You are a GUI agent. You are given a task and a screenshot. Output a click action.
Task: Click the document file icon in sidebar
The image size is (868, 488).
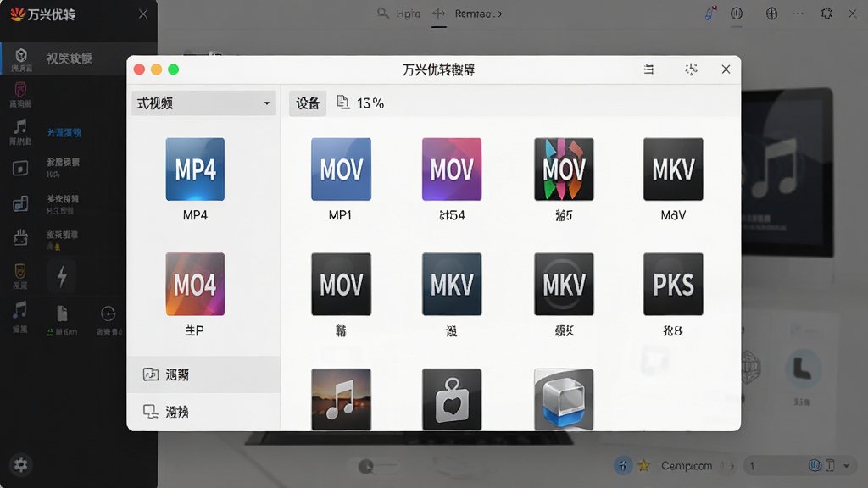62,313
